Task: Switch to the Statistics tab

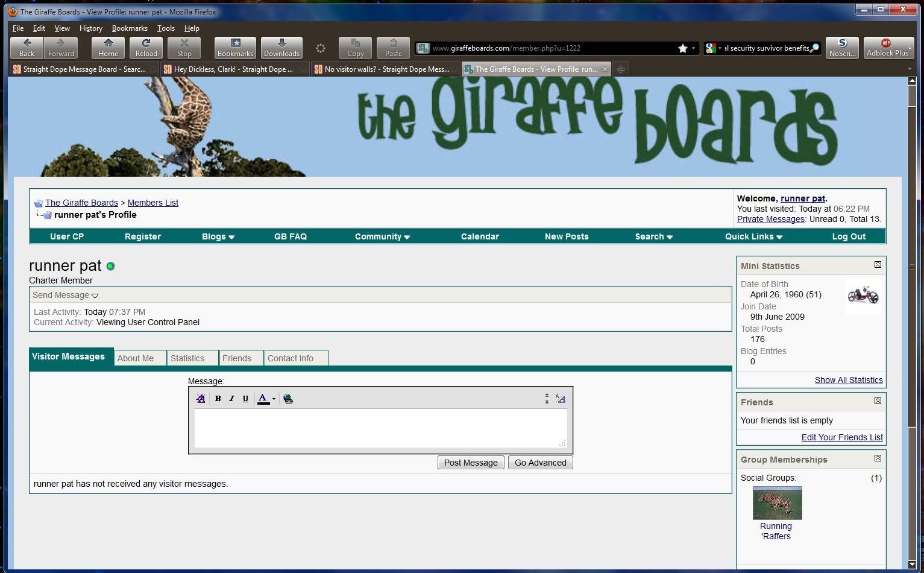Action: (192, 358)
